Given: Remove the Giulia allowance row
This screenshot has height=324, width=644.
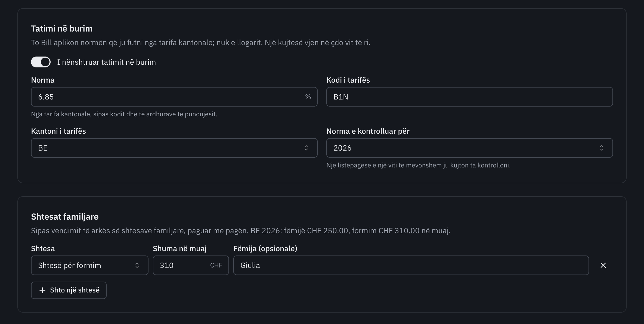Looking at the screenshot, I should click(603, 265).
